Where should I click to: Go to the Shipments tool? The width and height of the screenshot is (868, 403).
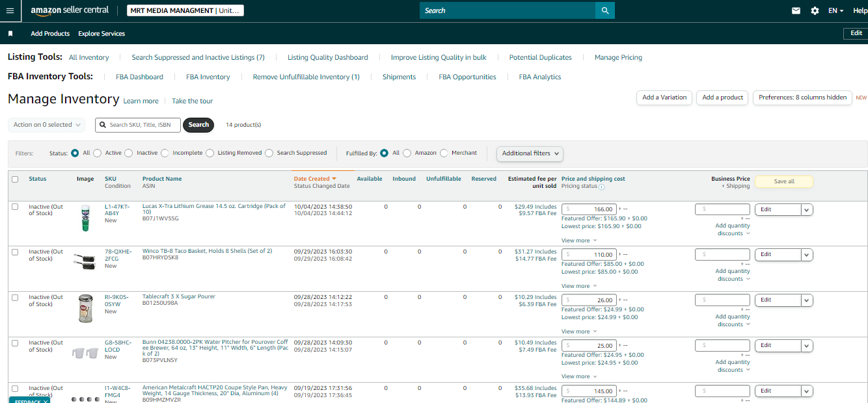click(400, 77)
